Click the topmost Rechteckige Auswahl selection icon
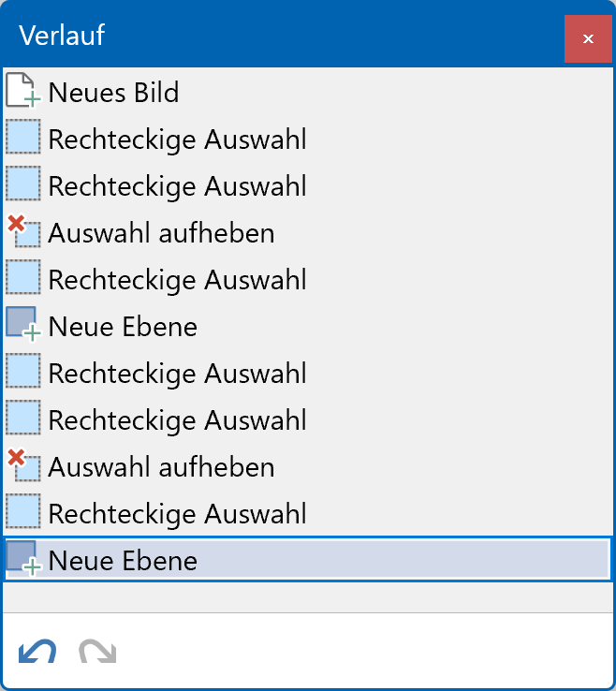 [22, 139]
